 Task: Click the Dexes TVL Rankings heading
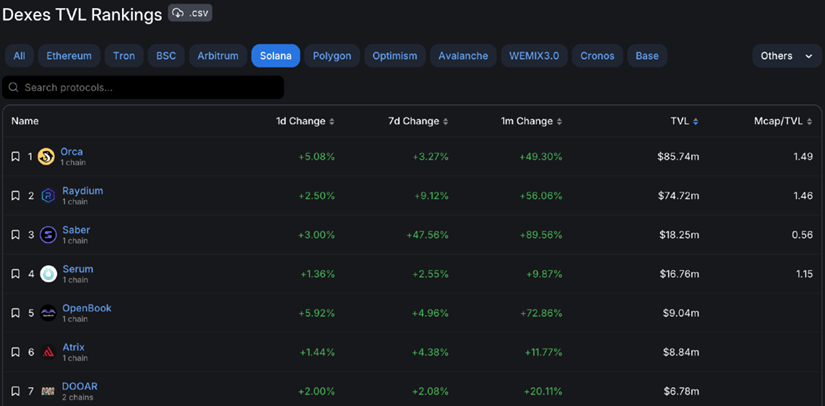[x=82, y=15]
